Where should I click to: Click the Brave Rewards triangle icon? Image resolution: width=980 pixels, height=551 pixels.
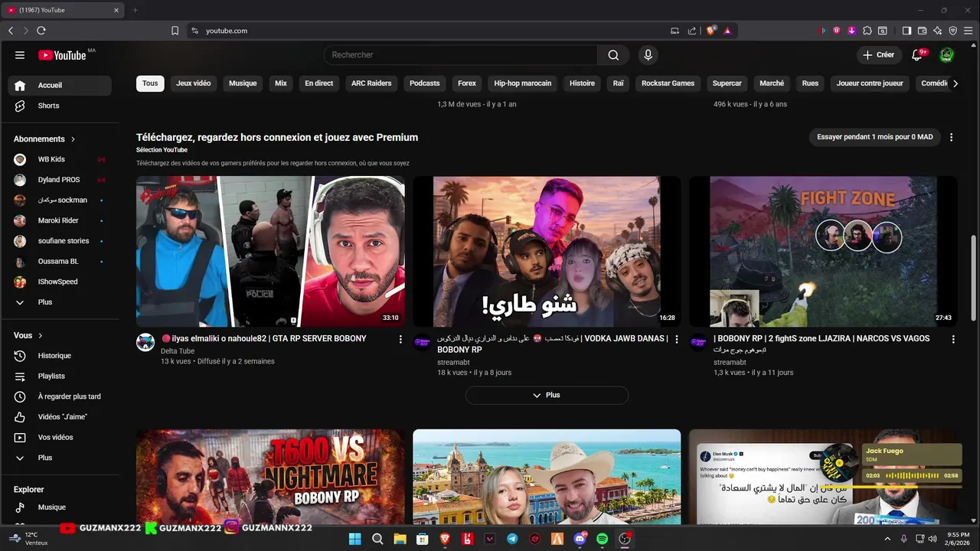727,31
